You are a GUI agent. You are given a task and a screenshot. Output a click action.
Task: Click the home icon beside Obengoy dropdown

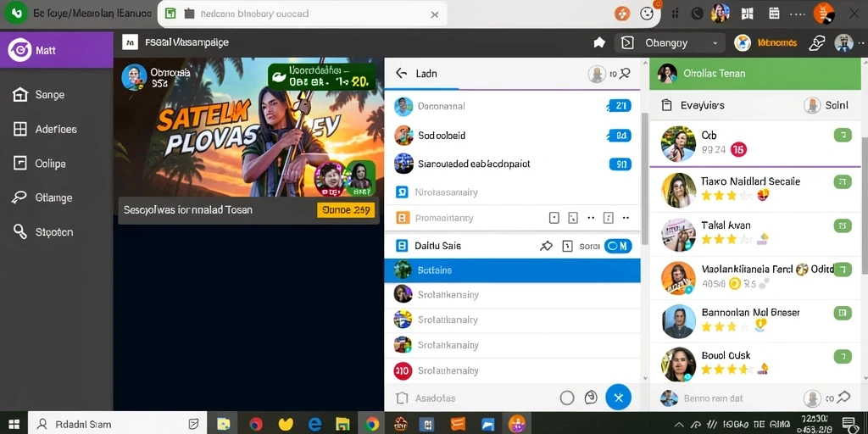(599, 42)
